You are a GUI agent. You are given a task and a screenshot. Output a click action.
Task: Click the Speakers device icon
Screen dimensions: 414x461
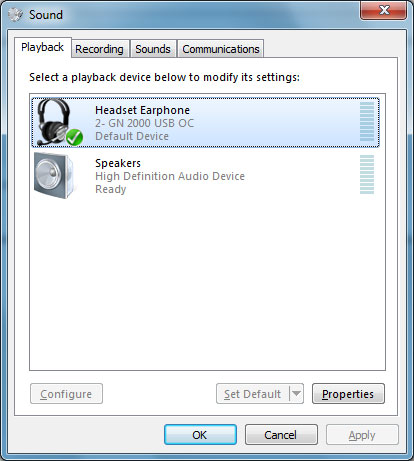pos(54,175)
